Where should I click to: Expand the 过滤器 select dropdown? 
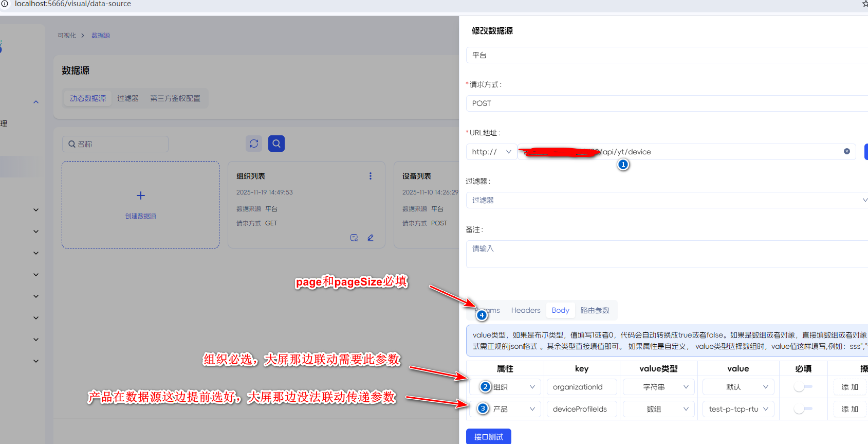pyautogui.click(x=666, y=200)
